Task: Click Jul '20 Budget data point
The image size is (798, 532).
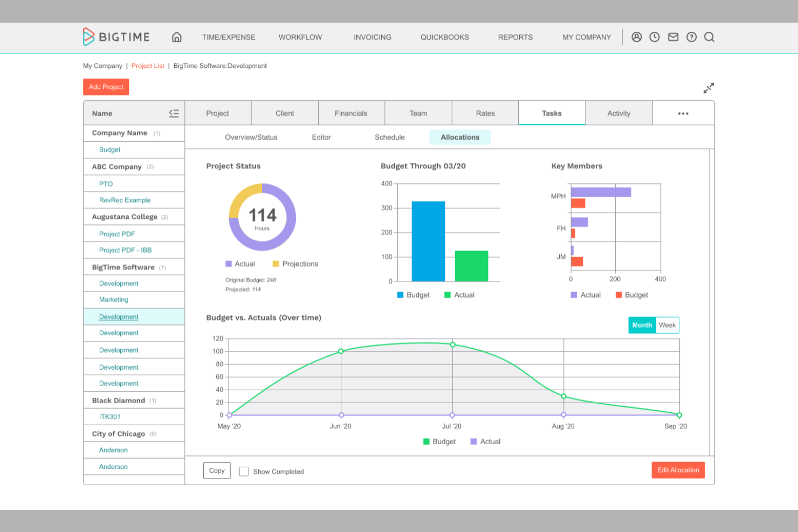Action: (x=452, y=344)
